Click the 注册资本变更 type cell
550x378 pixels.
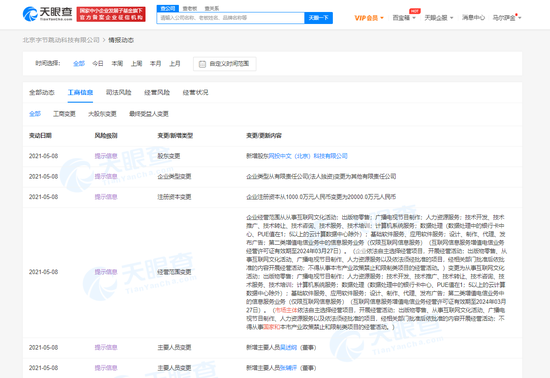point(174,197)
